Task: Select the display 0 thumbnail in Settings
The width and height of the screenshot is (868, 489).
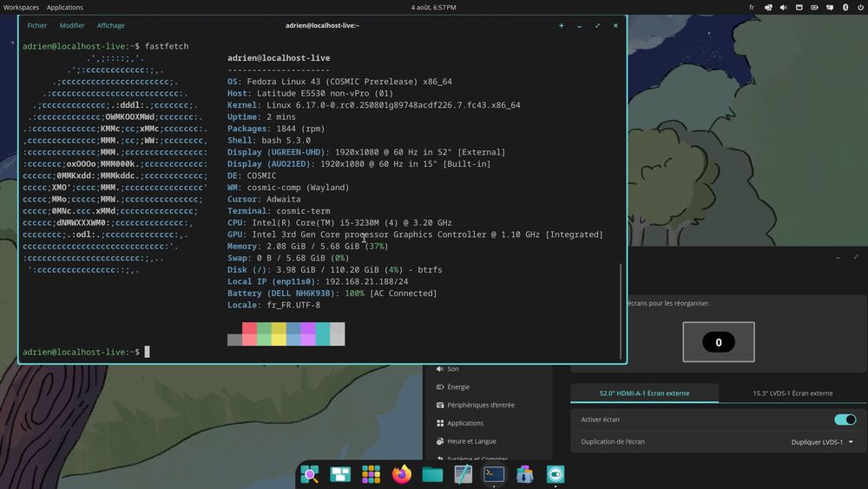Action: pos(719,342)
